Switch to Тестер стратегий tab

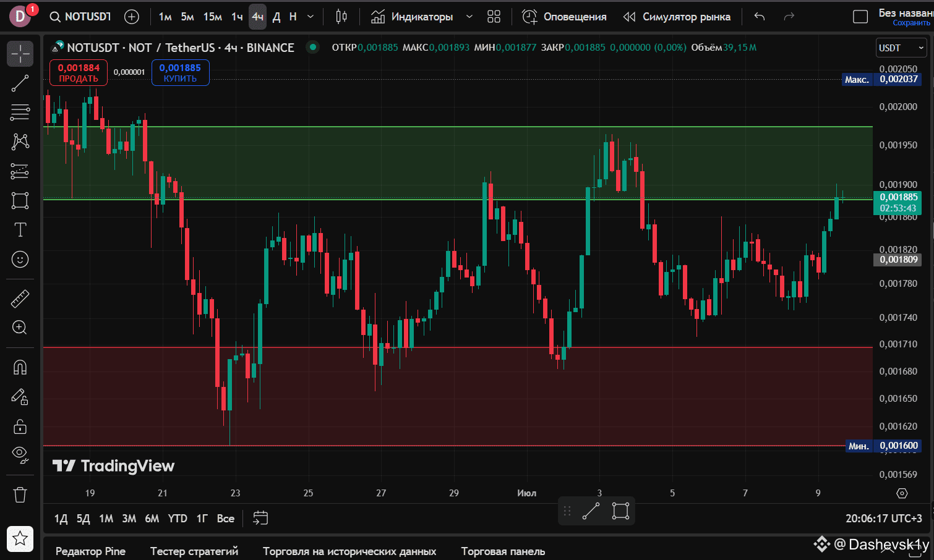click(194, 551)
